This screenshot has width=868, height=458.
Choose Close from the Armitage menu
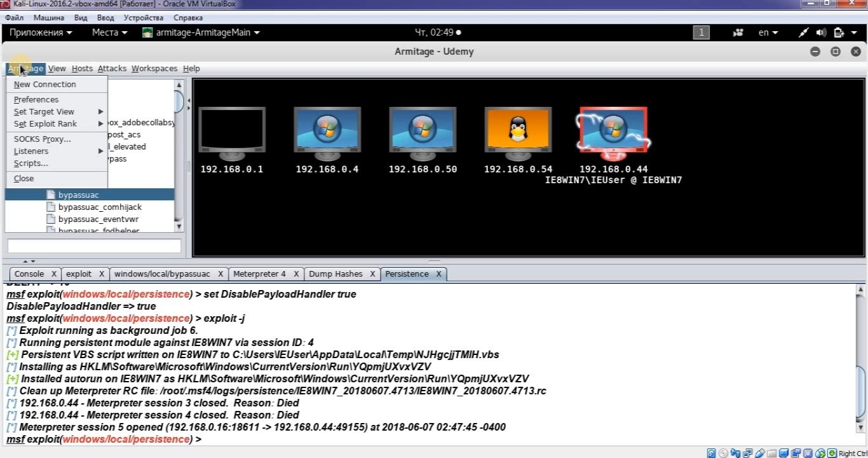coord(57,178)
